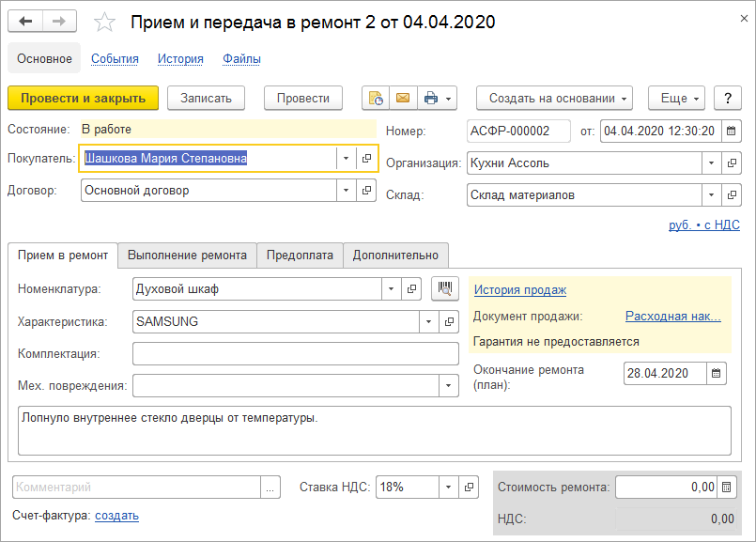Click into the Комплектация input field
The image size is (756, 542).
click(295, 353)
